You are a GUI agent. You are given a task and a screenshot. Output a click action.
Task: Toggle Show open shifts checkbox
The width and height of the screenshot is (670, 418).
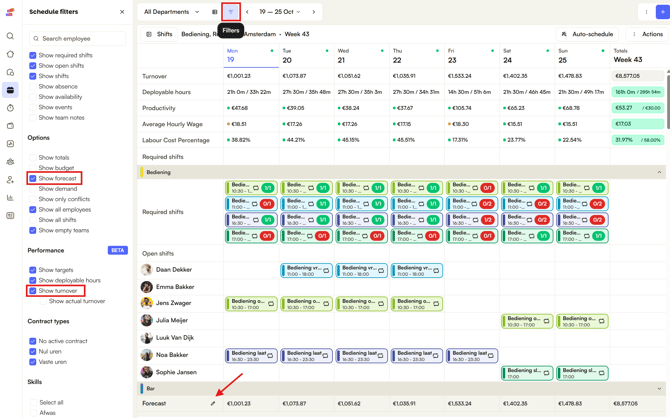[x=32, y=66]
